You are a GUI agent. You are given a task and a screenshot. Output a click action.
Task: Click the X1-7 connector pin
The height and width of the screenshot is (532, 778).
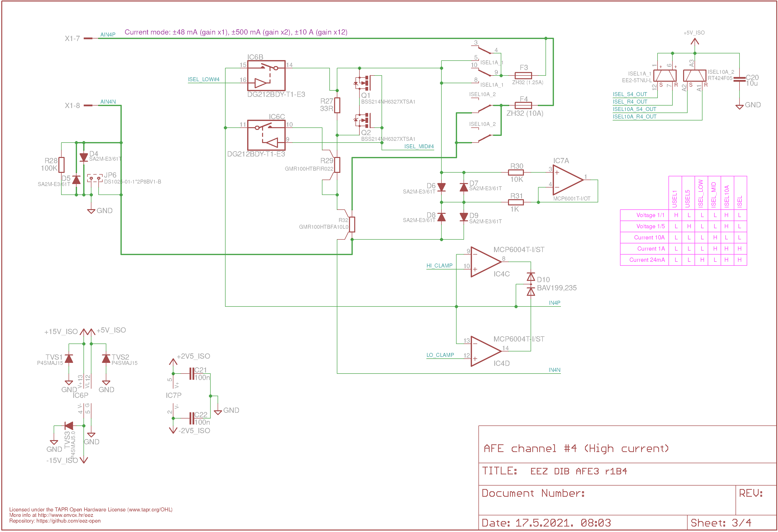88,38
